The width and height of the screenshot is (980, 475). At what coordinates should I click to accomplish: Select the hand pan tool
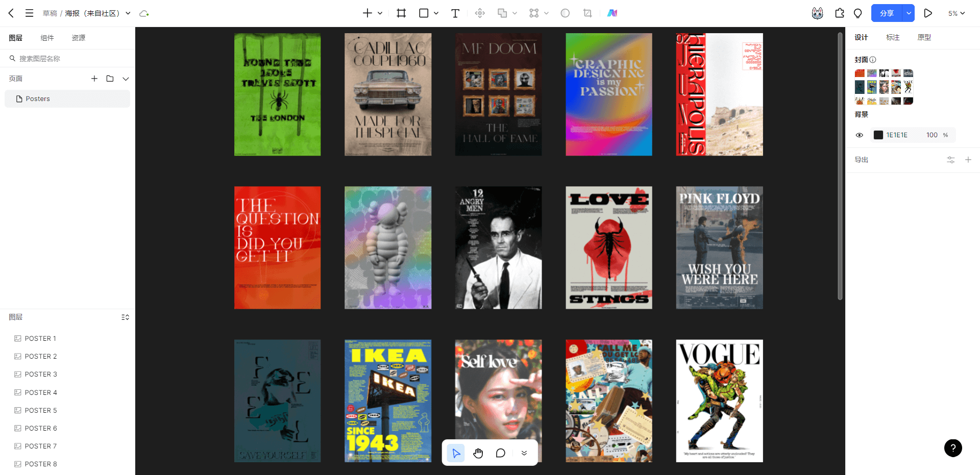[x=478, y=453]
